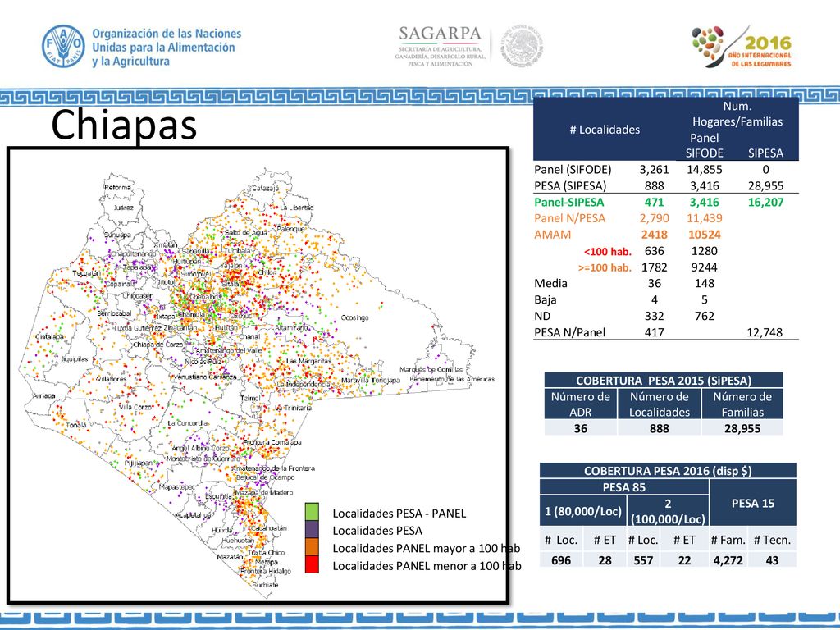This screenshot has width=840, height=630.
Task: Click the 2016 Año Internacional de las Legumbres logo
Action: click(742, 47)
